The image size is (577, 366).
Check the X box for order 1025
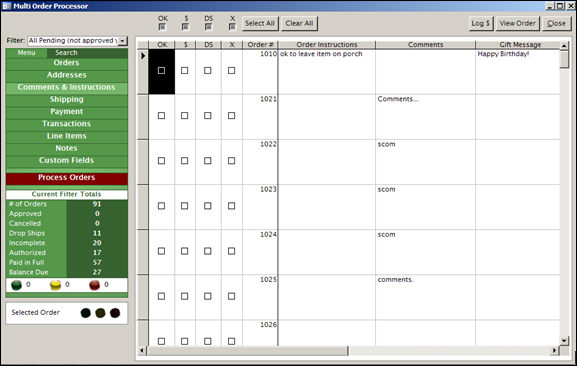tap(231, 296)
